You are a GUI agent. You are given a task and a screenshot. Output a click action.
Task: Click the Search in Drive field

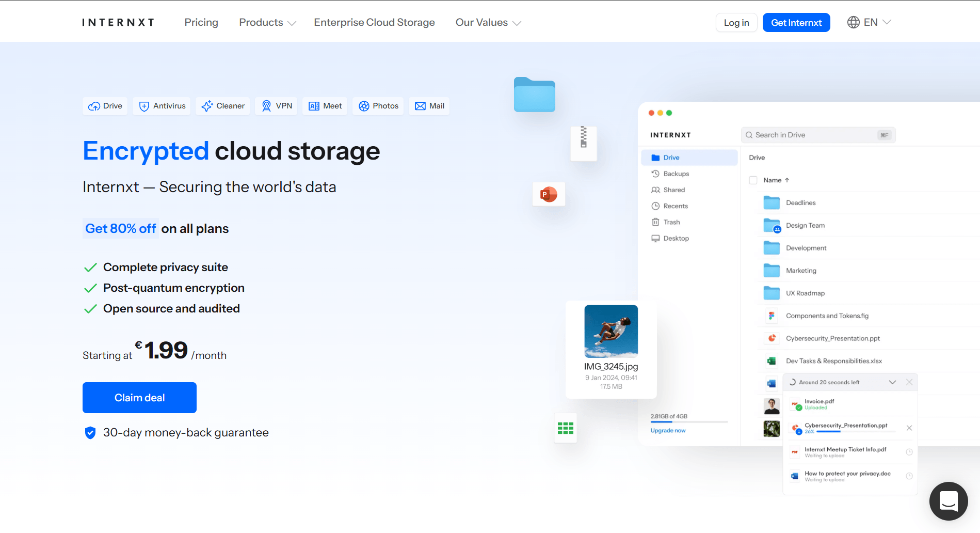818,135
